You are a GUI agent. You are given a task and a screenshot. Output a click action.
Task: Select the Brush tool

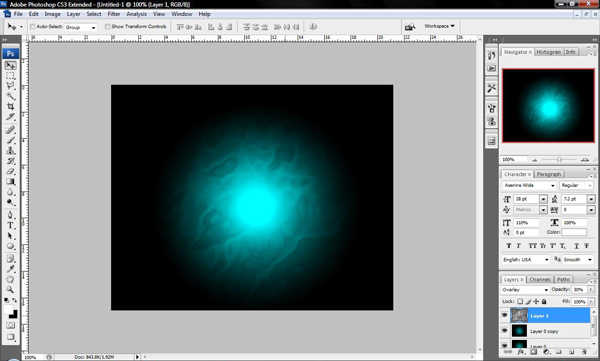click(x=10, y=140)
